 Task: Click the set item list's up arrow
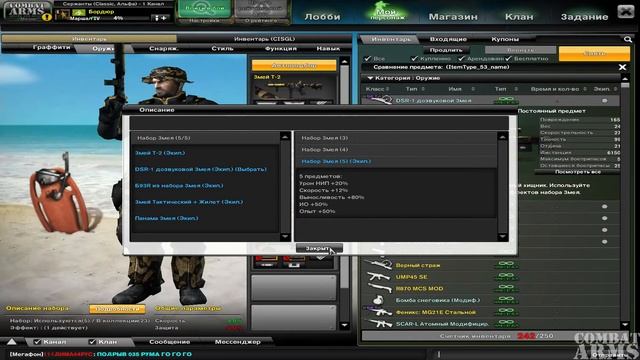(x=285, y=136)
